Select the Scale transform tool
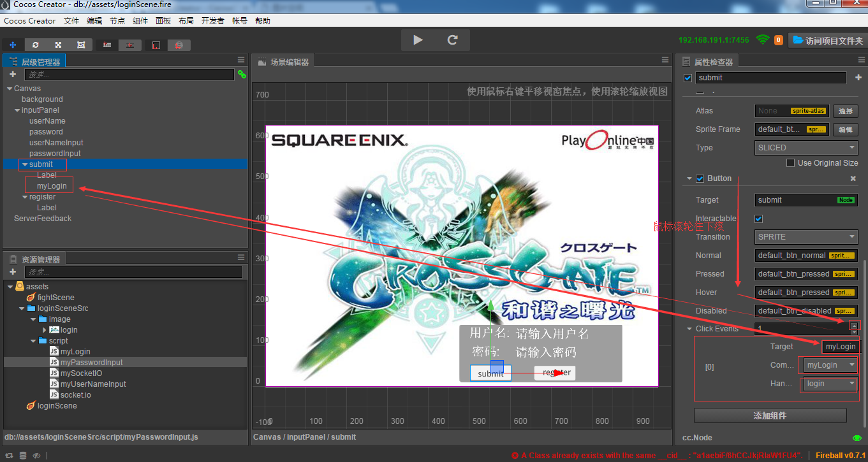 click(x=58, y=45)
